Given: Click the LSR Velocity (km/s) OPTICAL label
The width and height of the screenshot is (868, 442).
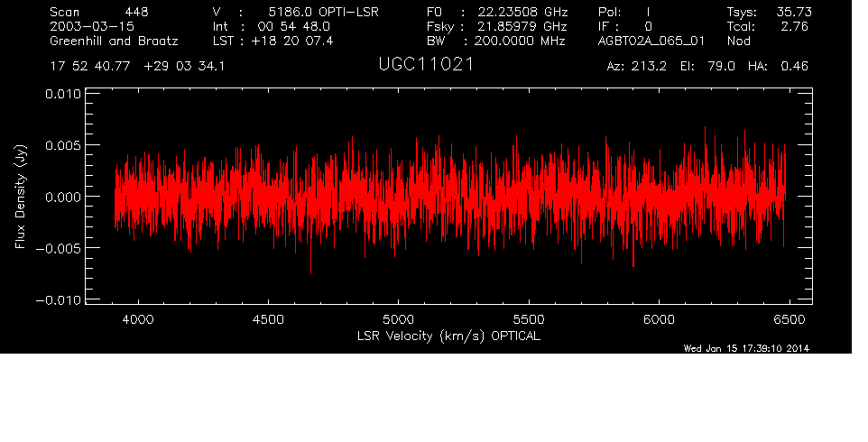Looking at the screenshot, I should 449,336.
